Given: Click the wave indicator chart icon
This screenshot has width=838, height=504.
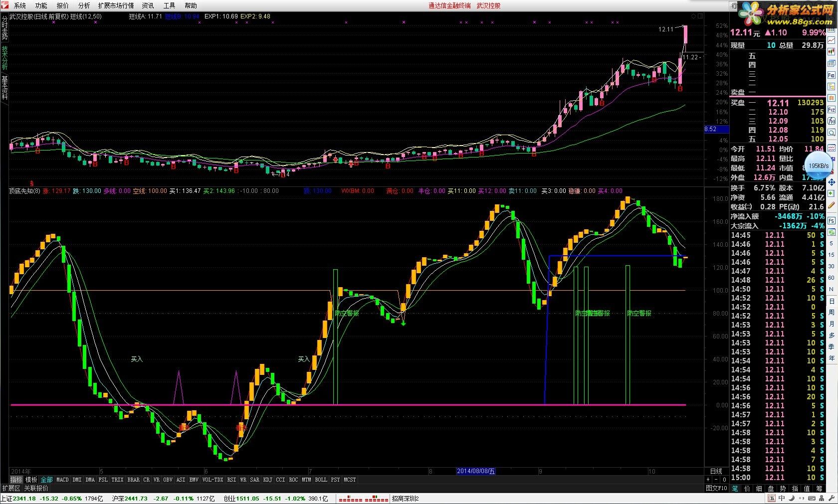Looking at the screenshot, I should (832, 148).
